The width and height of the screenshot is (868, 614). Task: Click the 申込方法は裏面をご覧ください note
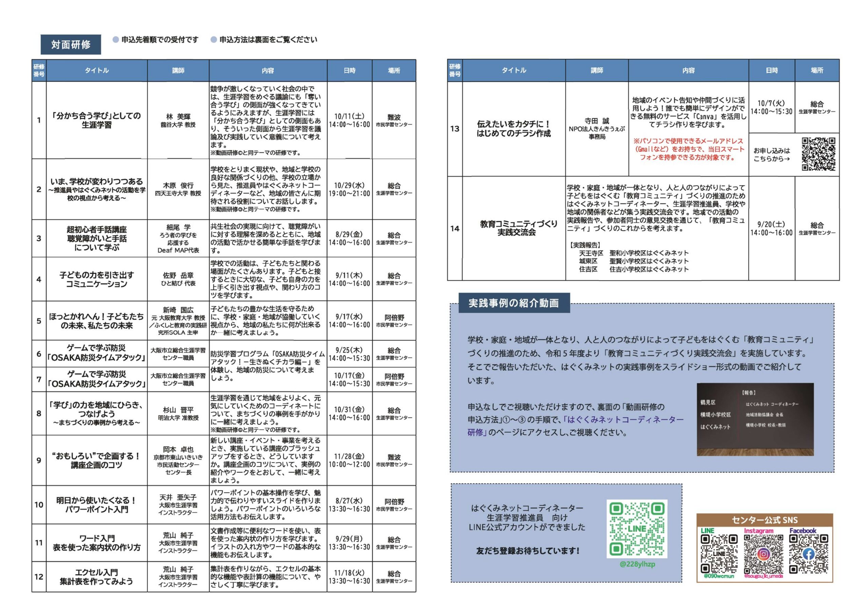(269, 40)
